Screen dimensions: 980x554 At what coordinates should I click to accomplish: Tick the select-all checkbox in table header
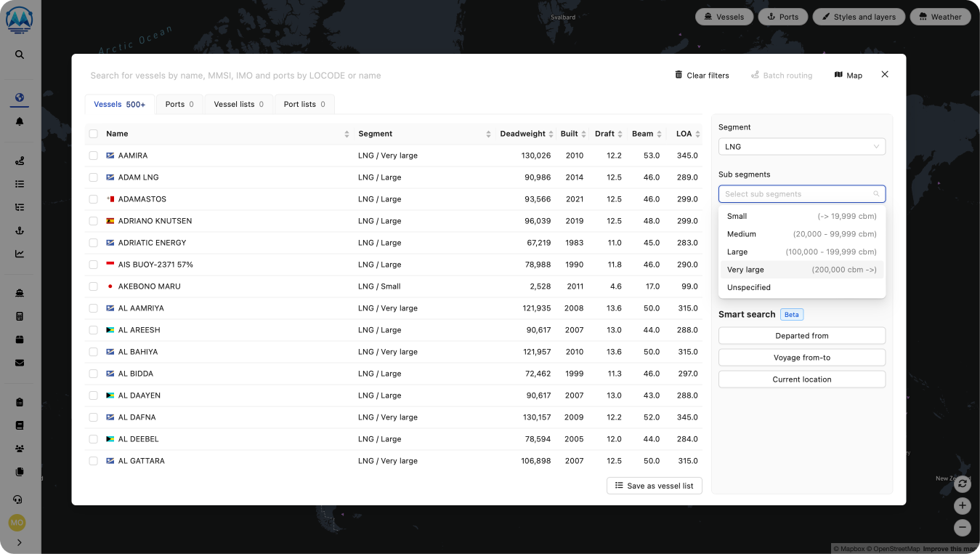[x=93, y=134]
